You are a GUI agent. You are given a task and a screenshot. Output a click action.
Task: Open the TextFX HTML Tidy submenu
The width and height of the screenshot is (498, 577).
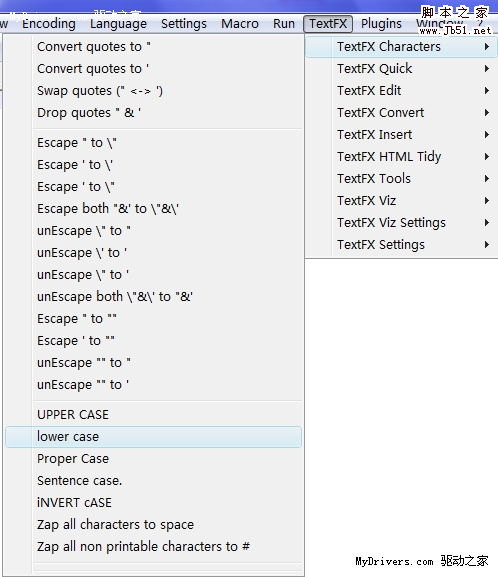(x=401, y=157)
